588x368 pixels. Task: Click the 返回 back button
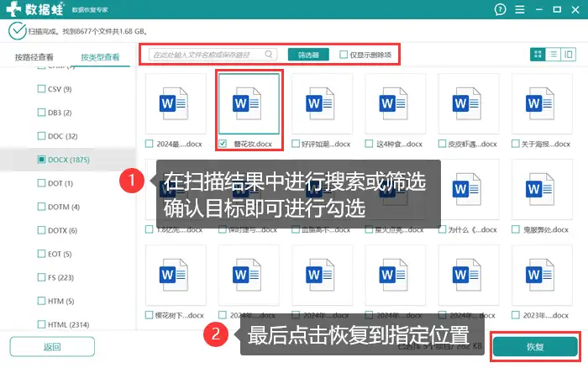(x=52, y=347)
